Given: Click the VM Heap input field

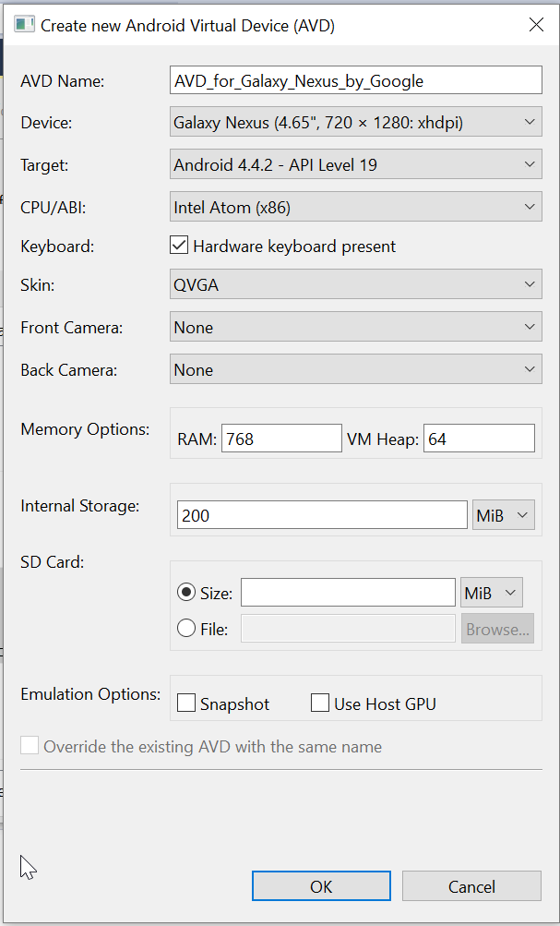Looking at the screenshot, I should coord(479,439).
